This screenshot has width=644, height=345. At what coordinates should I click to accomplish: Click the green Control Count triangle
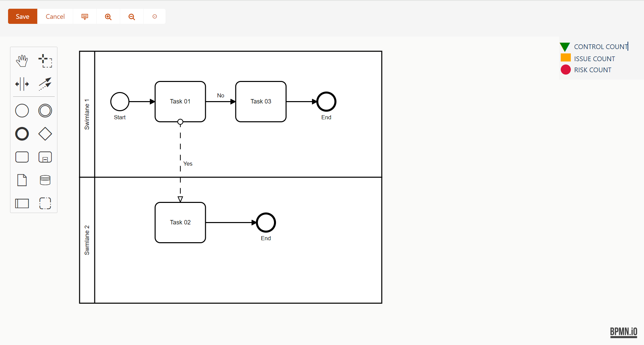[565, 47]
